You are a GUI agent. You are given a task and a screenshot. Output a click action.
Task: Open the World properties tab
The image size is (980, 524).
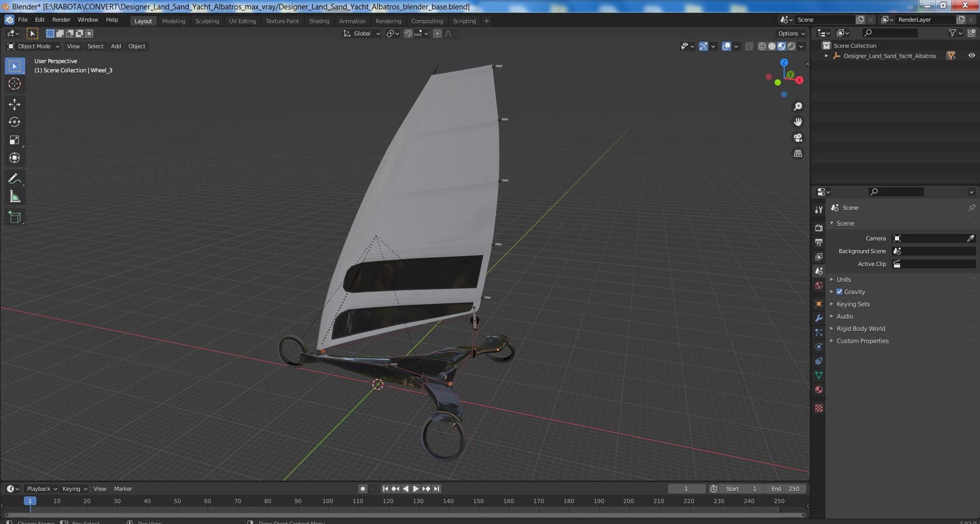click(x=819, y=285)
